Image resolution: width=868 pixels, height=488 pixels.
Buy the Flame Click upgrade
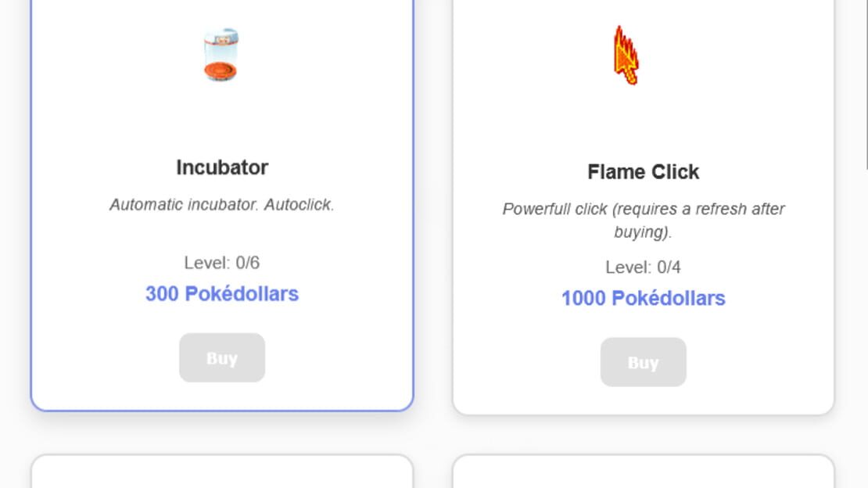click(x=644, y=362)
